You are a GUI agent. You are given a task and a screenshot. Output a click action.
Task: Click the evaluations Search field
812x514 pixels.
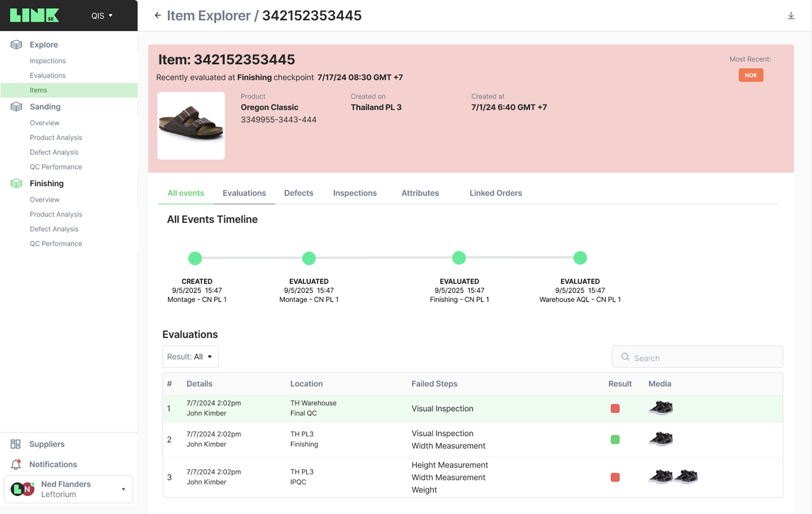pyautogui.click(x=697, y=357)
